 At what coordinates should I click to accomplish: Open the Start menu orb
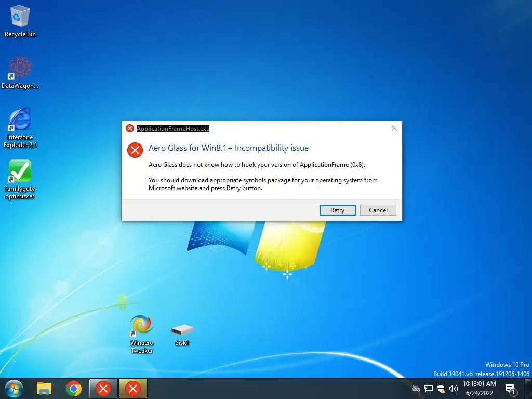tap(14, 389)
